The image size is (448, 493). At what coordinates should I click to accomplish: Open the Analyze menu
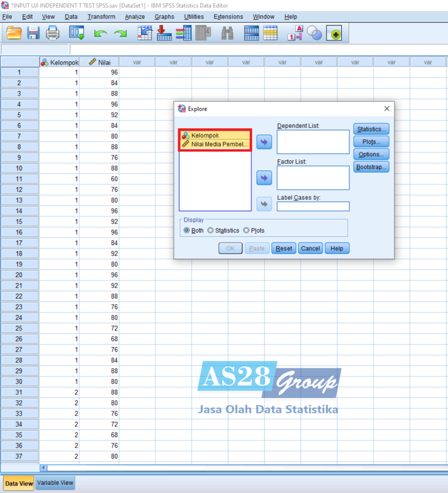click(x=135, y=17)
